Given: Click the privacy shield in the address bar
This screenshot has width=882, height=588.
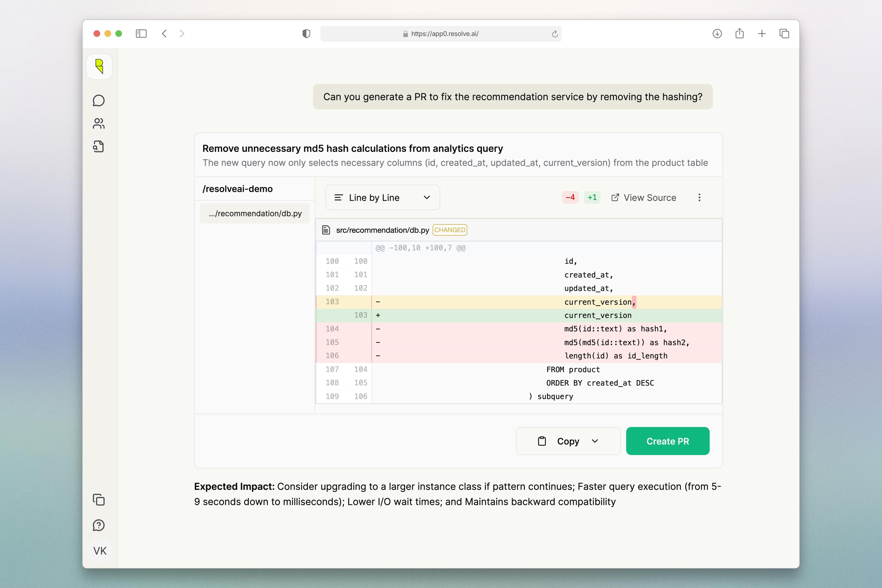Looking at the screenshot, I should 306,33.
